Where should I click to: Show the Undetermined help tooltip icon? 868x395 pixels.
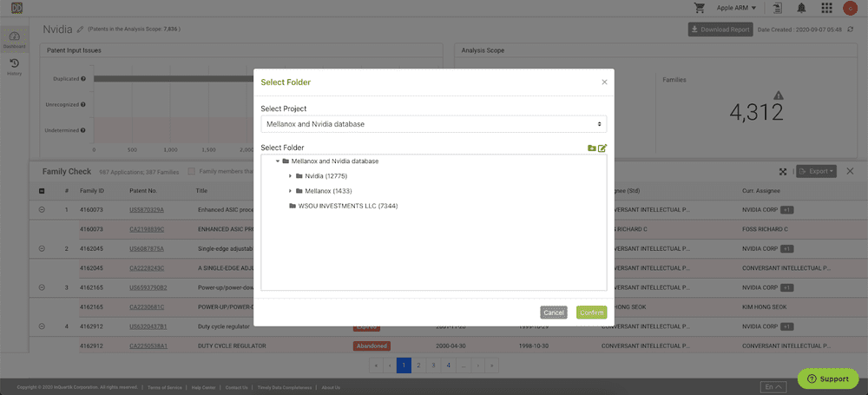[83, 130]
